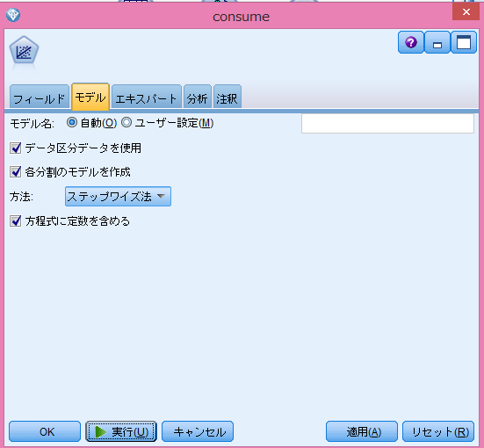Choose the ユーザー設定(M) radio button

pos(126,123)
